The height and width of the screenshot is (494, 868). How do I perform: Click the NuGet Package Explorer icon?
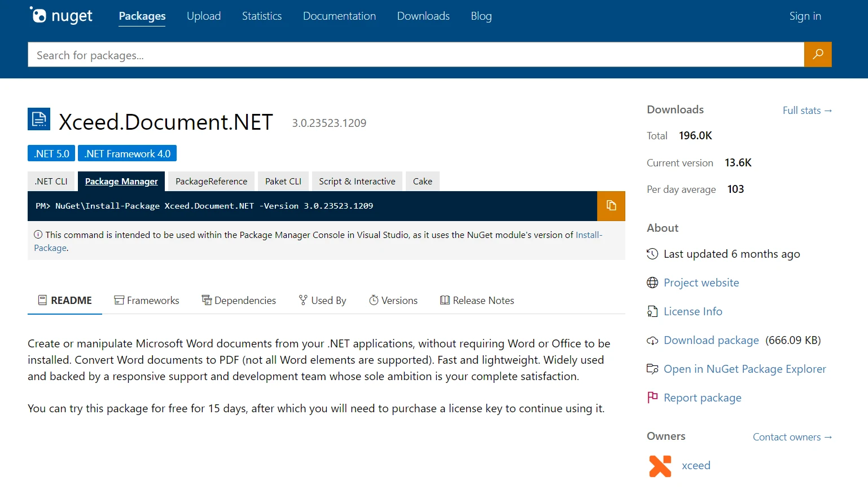click(x=652, y=369)
